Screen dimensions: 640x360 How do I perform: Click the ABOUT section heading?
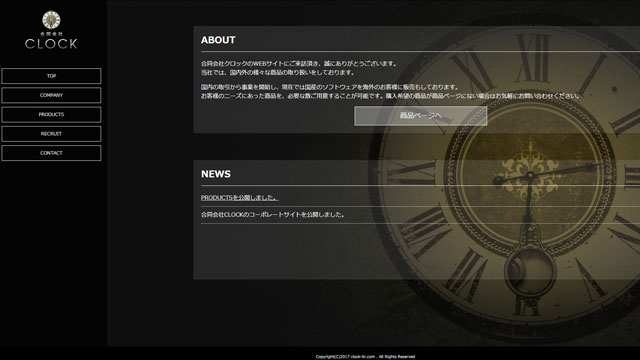point(218,40)
